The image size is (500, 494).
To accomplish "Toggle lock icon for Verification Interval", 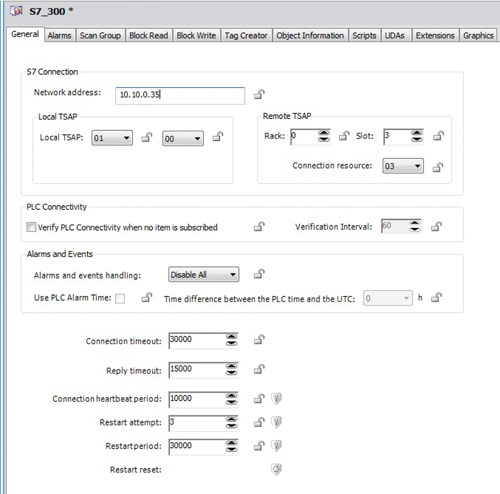I will click(x=436, y=227).
